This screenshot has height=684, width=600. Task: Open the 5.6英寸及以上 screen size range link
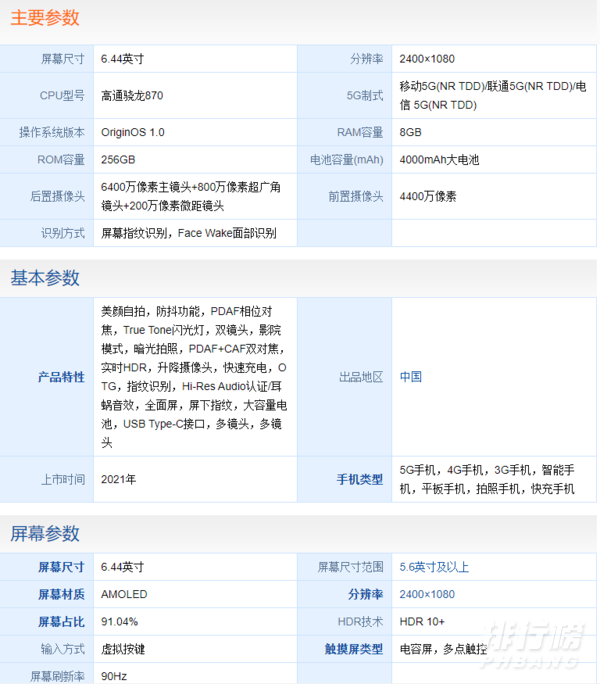[x=434, y=567]
